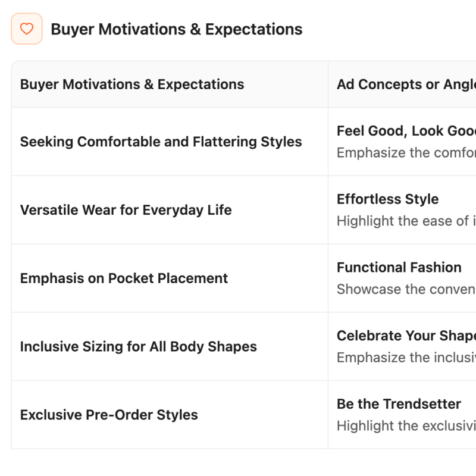Click the Buyer Motivations & Expectations column header

coord(132,84)
